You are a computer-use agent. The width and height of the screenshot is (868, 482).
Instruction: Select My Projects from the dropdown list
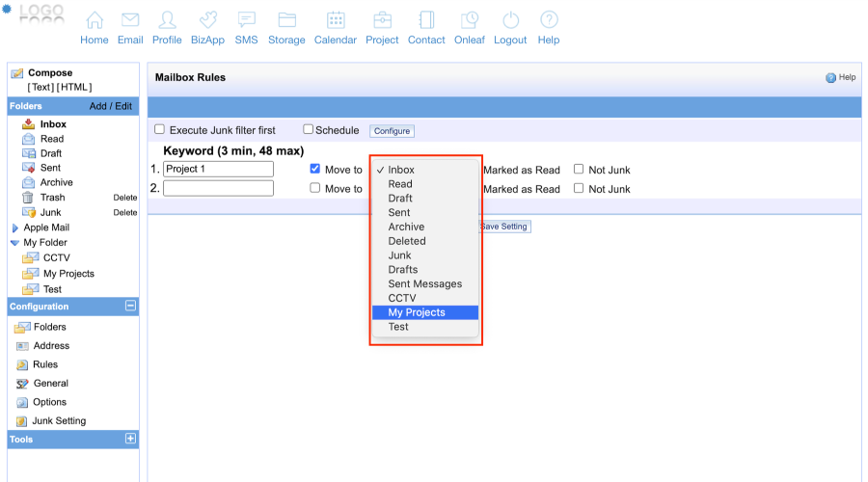[x=417, y=312]
